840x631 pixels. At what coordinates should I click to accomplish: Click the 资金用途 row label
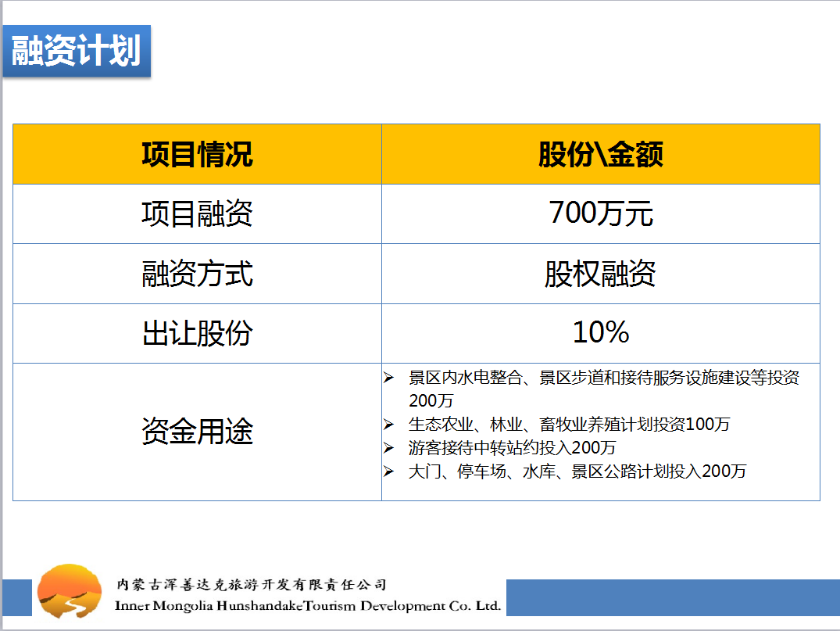197,432
